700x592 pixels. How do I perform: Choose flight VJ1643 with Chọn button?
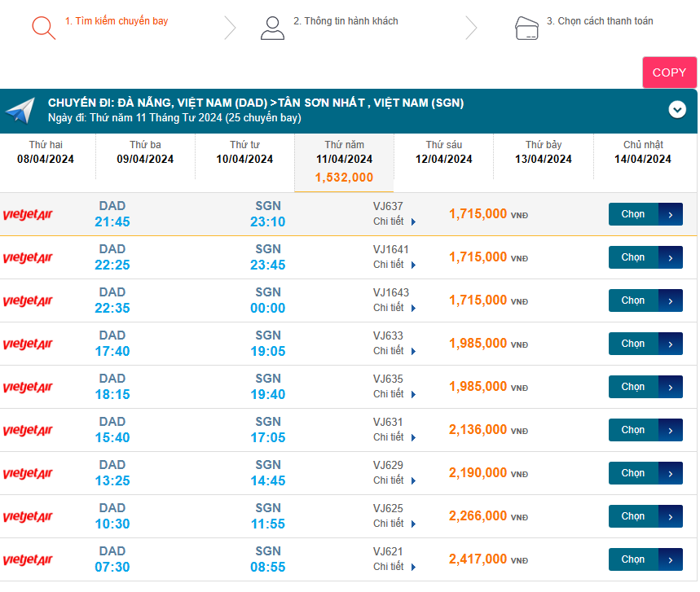click(633, 300)
